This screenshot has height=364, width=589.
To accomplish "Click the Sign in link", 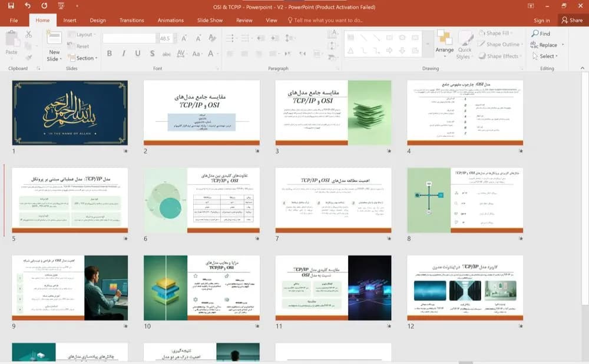I will tap(542, 20).
